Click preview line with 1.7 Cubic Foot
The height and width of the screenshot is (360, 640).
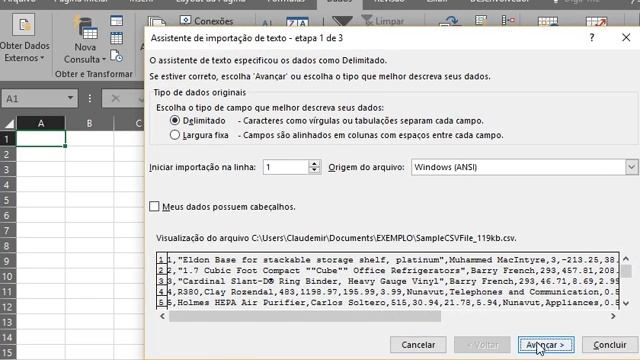(393, 270)
